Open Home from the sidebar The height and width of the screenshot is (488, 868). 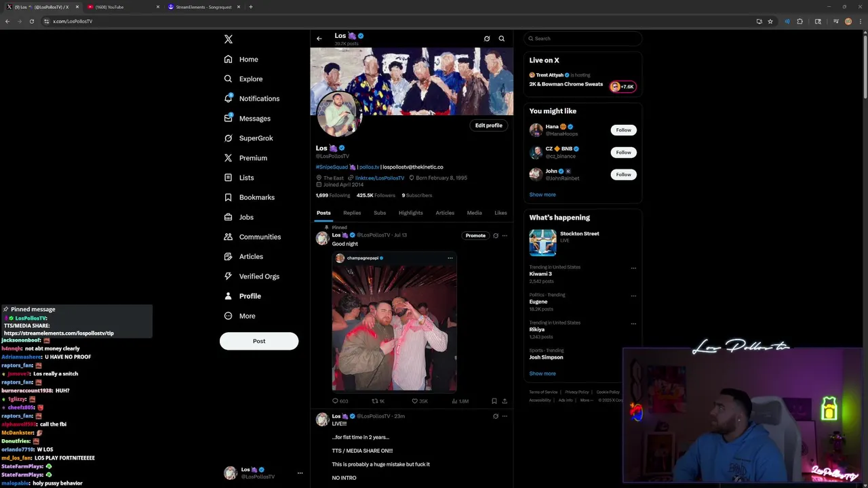241,59
